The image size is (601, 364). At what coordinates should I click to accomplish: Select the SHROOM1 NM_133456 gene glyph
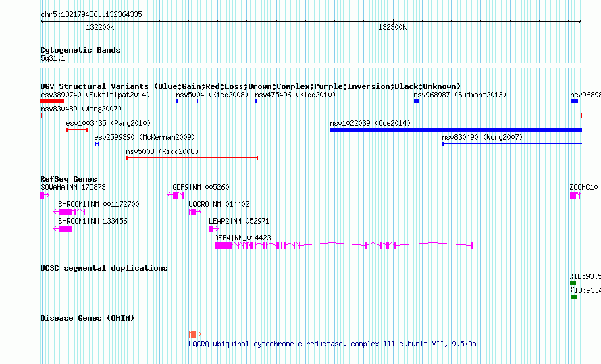[x=63, y=229]
